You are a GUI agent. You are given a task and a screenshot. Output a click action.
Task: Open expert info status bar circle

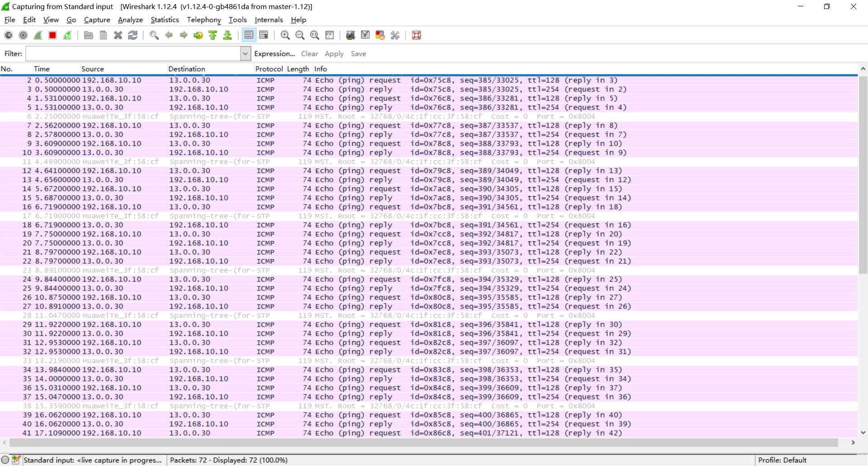coord(5,460)
